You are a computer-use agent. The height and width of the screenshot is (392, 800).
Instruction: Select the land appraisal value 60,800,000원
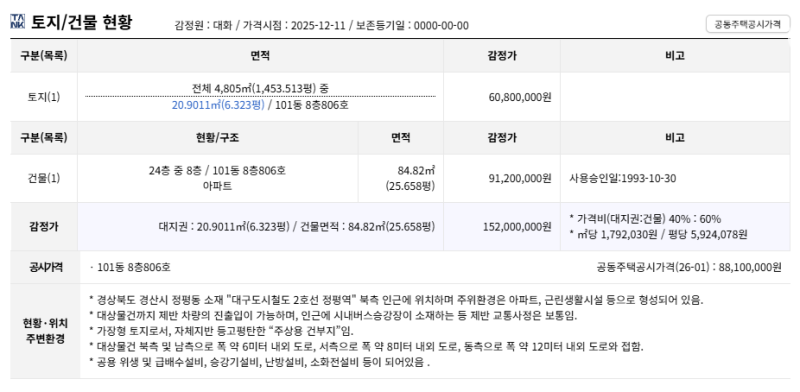point(520,96)
